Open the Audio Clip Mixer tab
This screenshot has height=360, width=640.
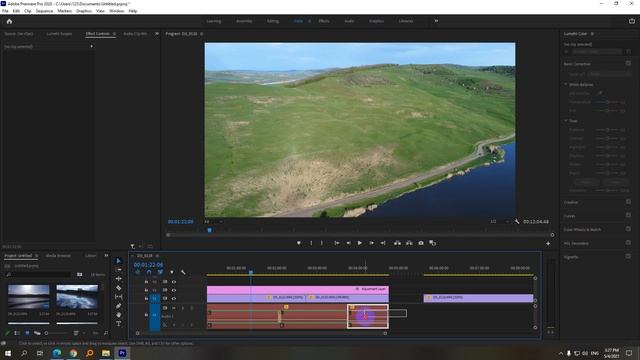coord(135,33)
